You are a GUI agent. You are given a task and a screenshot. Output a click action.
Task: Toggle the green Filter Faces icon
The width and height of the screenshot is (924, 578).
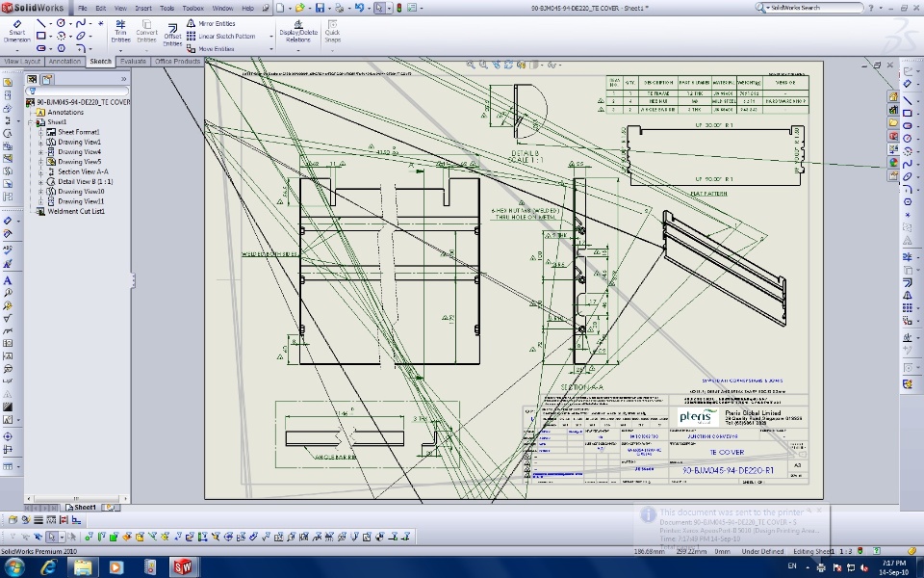tap(114, 537)
